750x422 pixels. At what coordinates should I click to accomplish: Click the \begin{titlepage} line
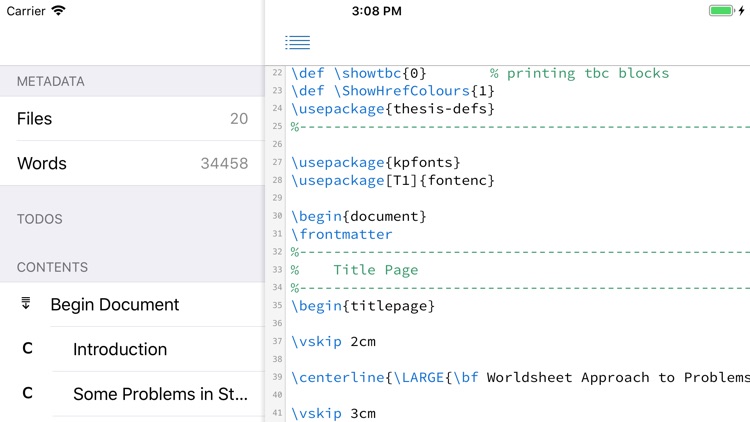pos(363,306)
